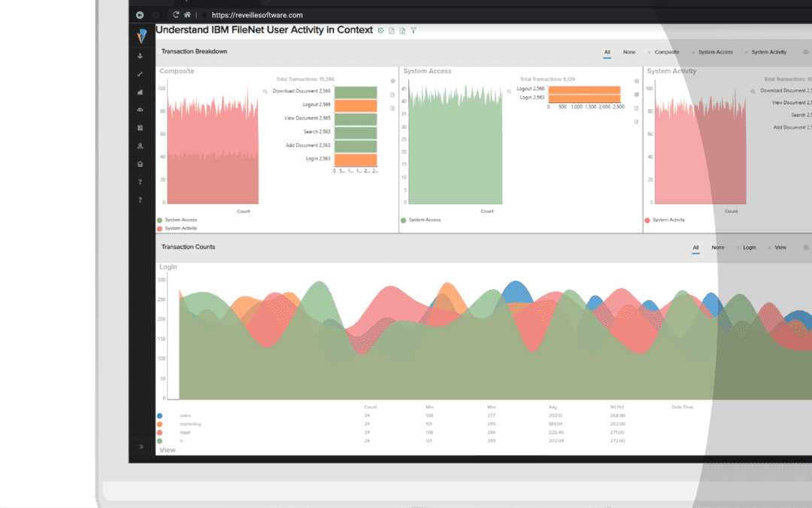Open Transaction Counts section settings gear
812x508 pixels.
(806, 248)
